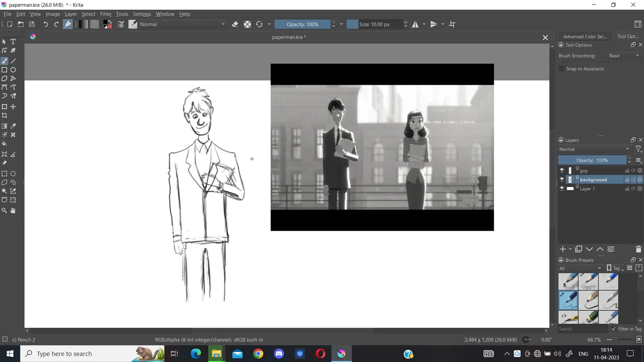Save the document with floppy icon
Viewport: 644px width, 362px height.
click(32, 24)
